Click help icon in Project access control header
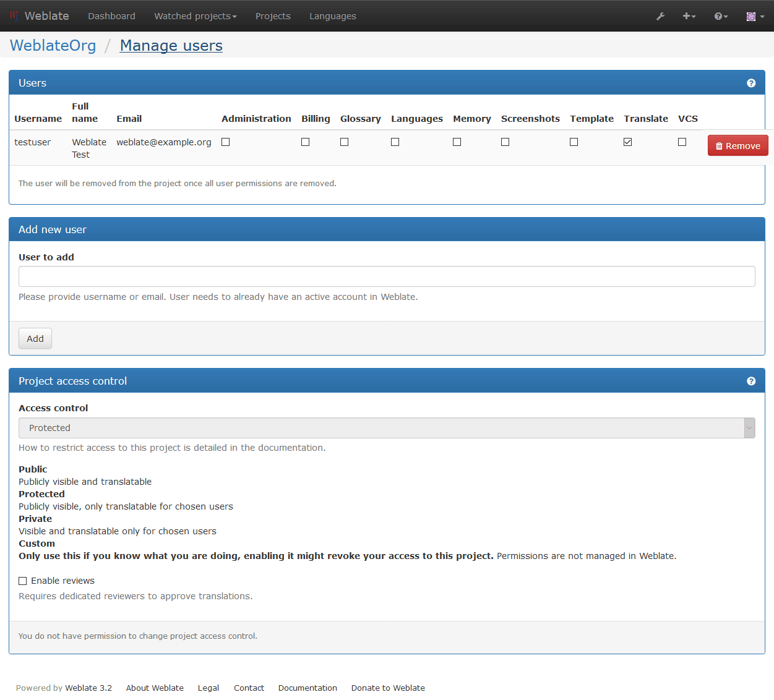The height and width of the screenshot is (700, 774). point(751,381)
